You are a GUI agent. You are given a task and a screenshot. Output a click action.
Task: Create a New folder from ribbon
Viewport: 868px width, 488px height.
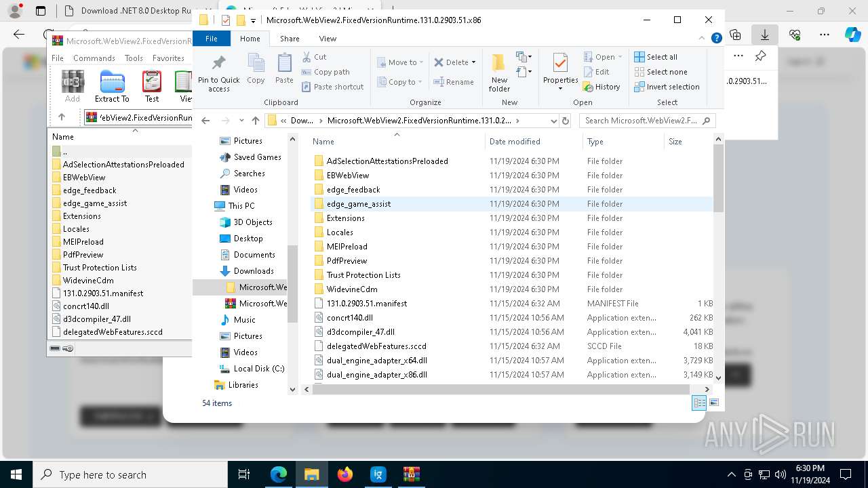click(x=499, y=73)
